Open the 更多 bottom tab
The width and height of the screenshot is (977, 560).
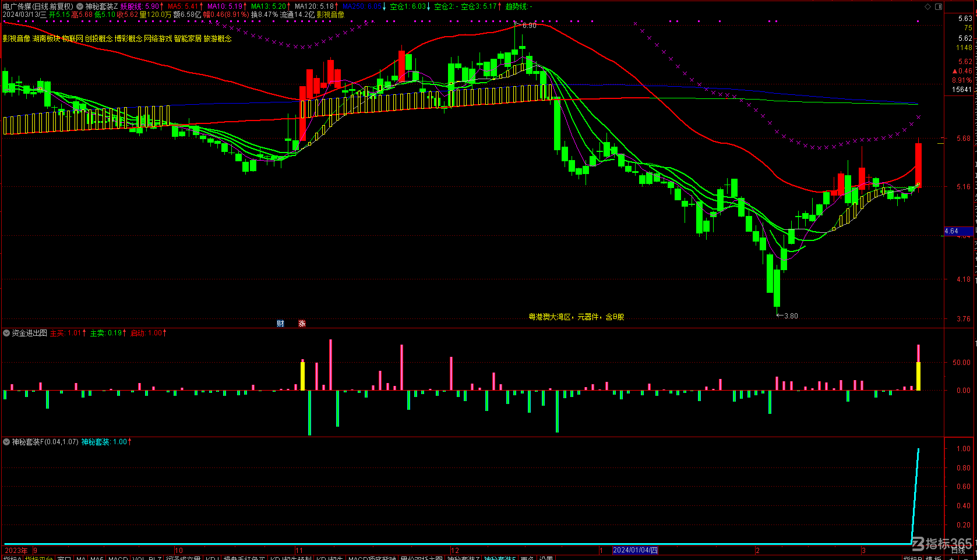527,558
